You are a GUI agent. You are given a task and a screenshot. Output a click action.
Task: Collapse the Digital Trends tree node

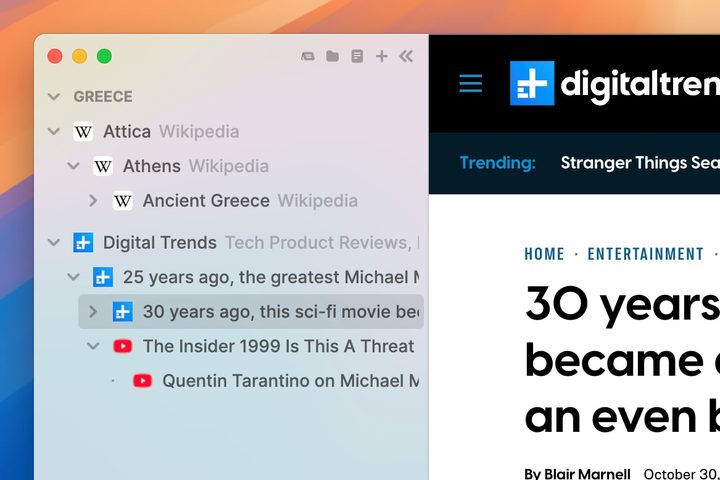54,243
